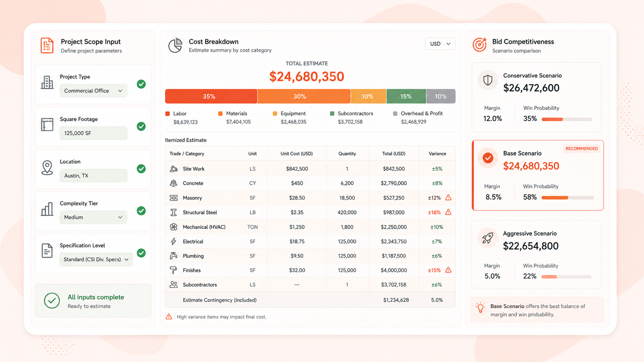This screenshot has height=362, width=644.
Task: Click the $24,680,350 total estimate figure
Action: tap(307, 77)
